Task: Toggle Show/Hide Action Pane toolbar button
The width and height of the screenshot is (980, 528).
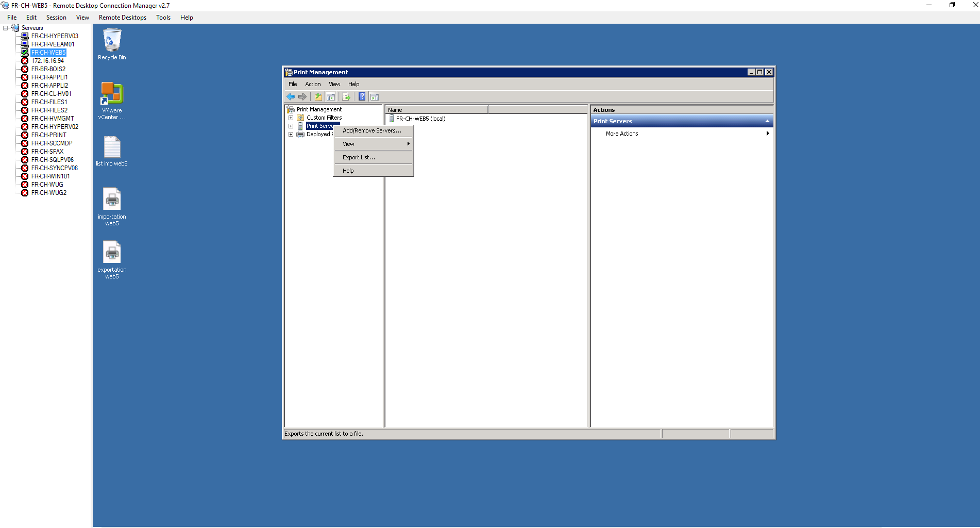Action: [x=375, y=96]
